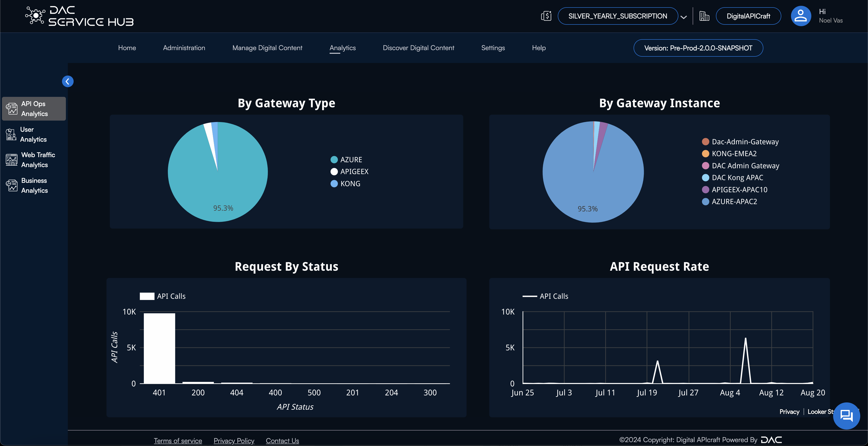Open the Terms of service link
This screenshot has height=446, width=868.
point(178,441)
